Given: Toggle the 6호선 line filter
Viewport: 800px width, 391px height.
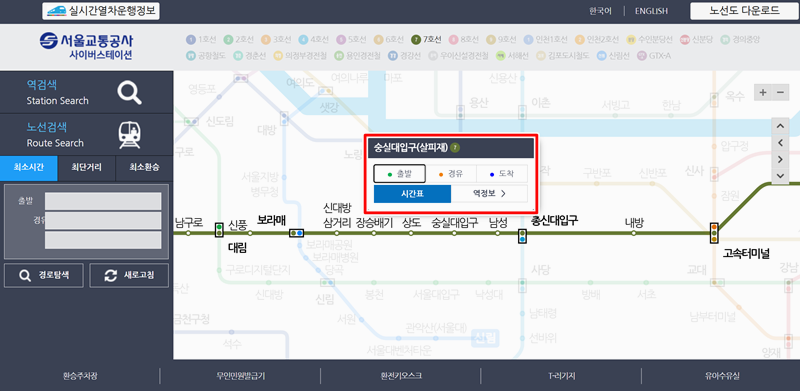Looking at the screenshot, I should tap(389, 39).
